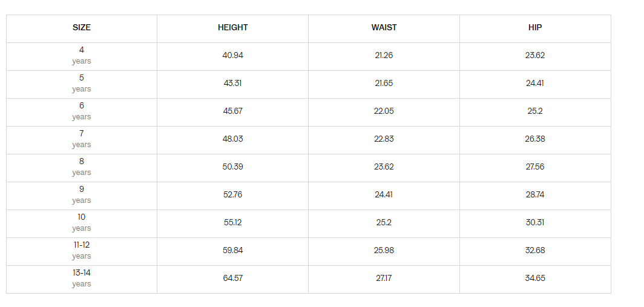Click hip value 26.38
The height and width of the screenshot is (307, 644).
(x=535, y=139)
